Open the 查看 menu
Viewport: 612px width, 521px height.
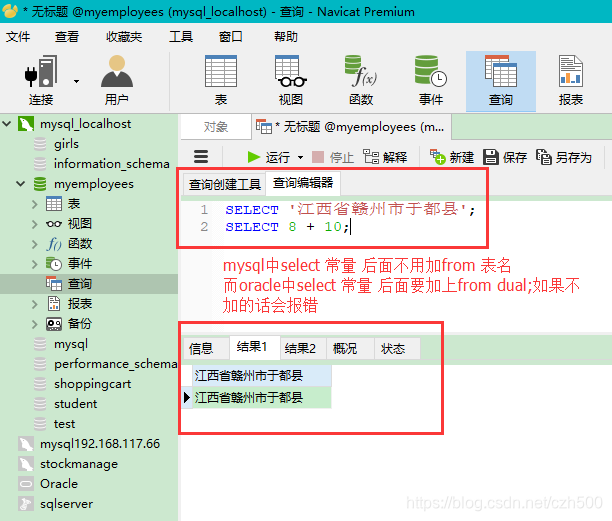click(x=67, y=37)
